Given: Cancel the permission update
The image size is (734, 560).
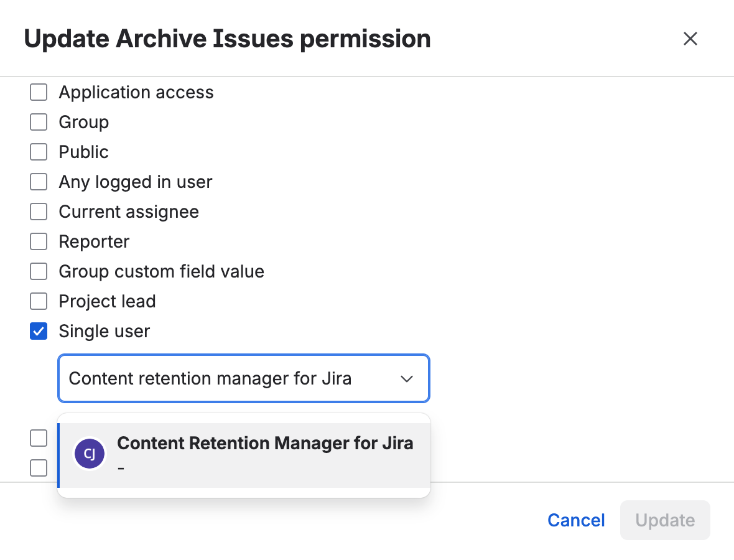Looking at the screenshot, I should 576,520.
